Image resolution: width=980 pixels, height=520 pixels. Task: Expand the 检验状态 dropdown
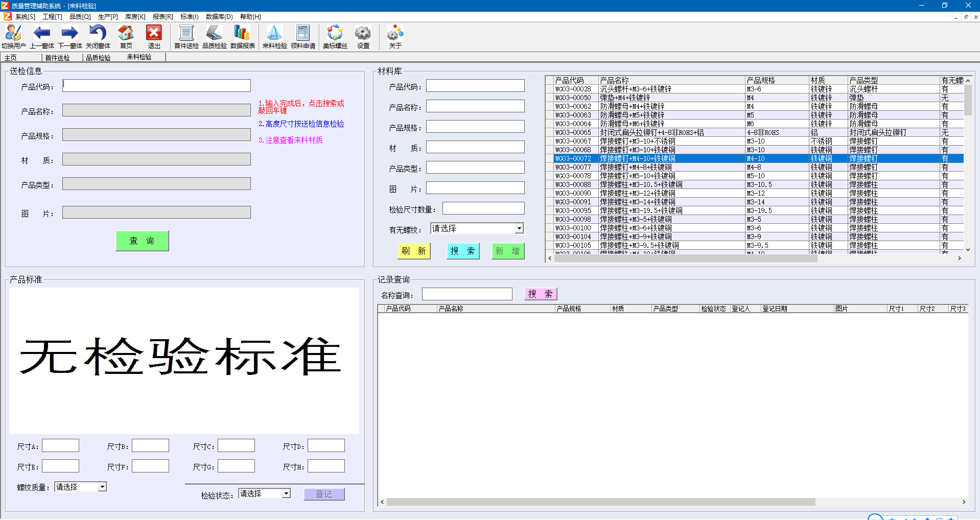tap(286, 493)
